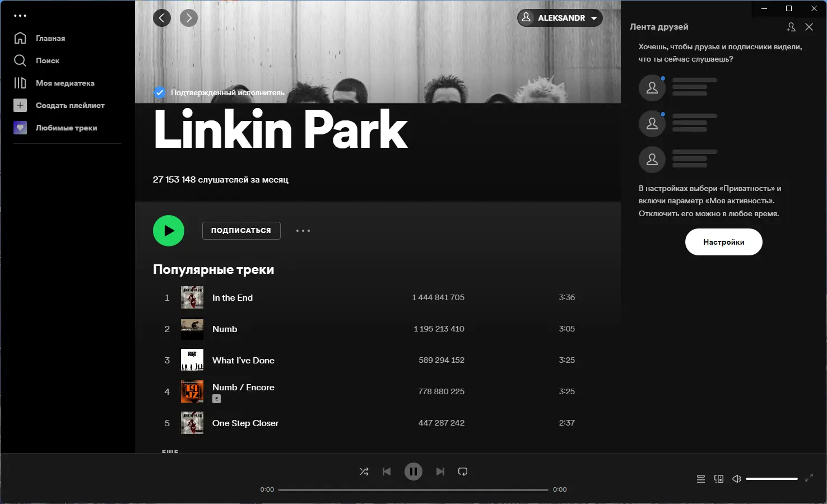
Task: Open Любимые треки playlist
Action: (x=66, y=128)
